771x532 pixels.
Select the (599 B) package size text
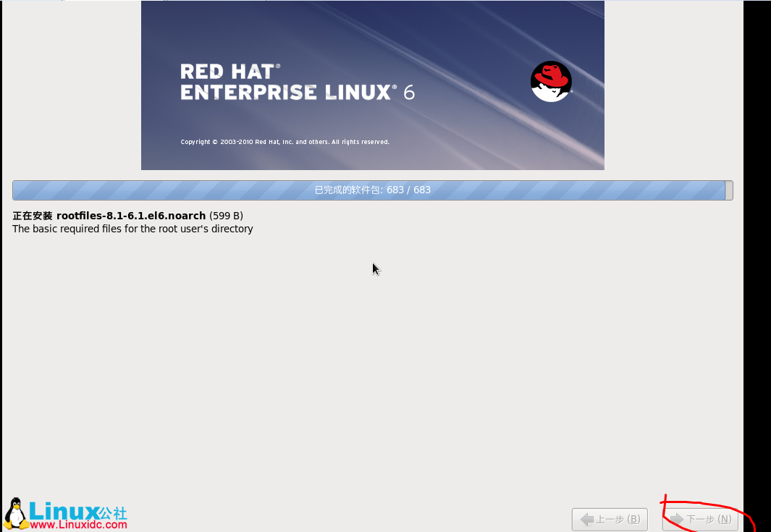click(226, 216)
